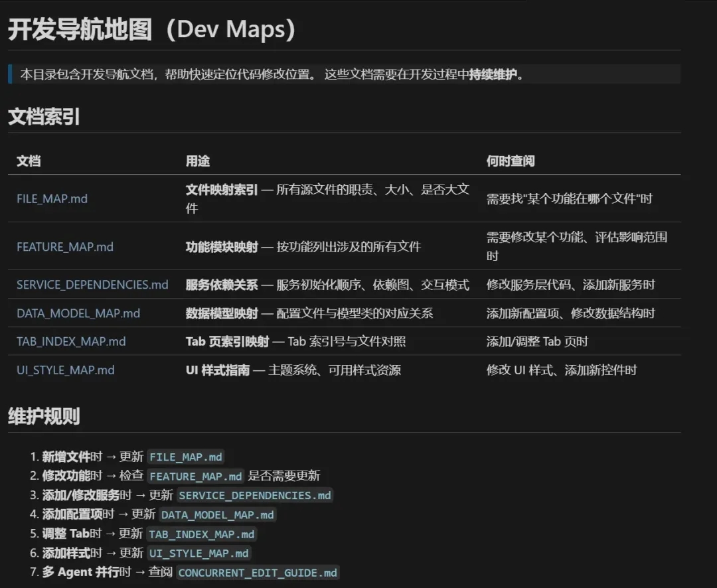Open the SERVICE_DEPENDENCIES.md document link

(92, 284)
